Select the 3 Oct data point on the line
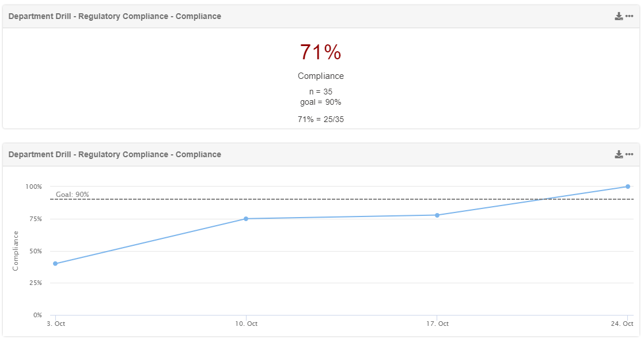Screen dimensions: 644x342 point(55,264)
